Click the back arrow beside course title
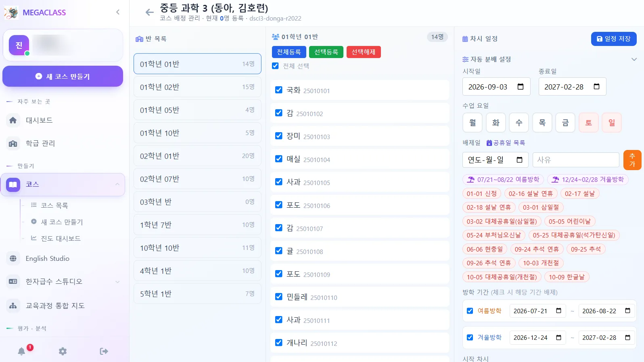This screenshot has height=362, width=644. tap(150, 12)
